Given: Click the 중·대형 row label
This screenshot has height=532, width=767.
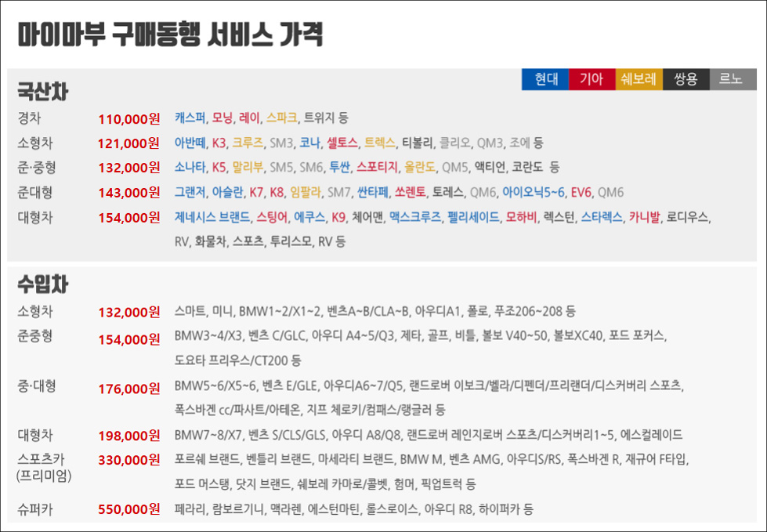Looking at the screenshot, I should [37, 385].
